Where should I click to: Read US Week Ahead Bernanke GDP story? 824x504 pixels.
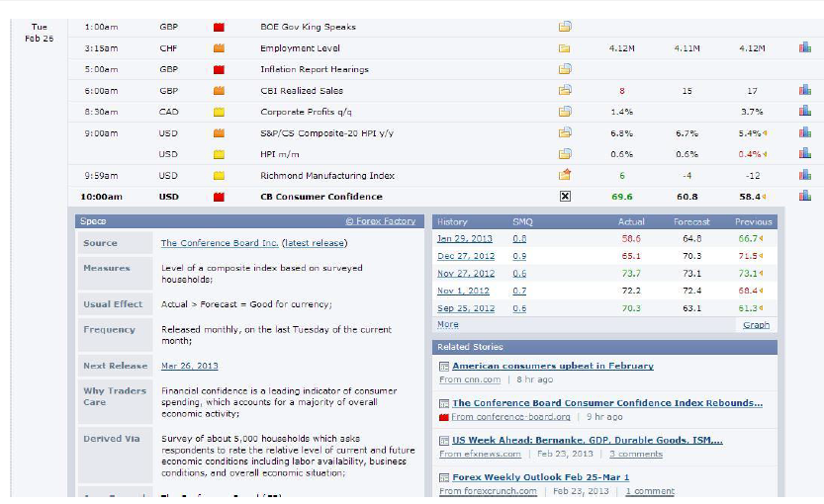pos(587,441)
